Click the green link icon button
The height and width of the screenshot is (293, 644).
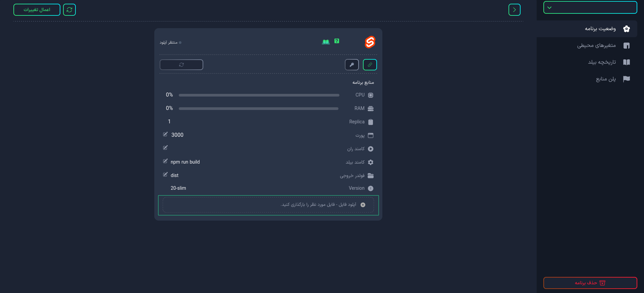[370, 65]
